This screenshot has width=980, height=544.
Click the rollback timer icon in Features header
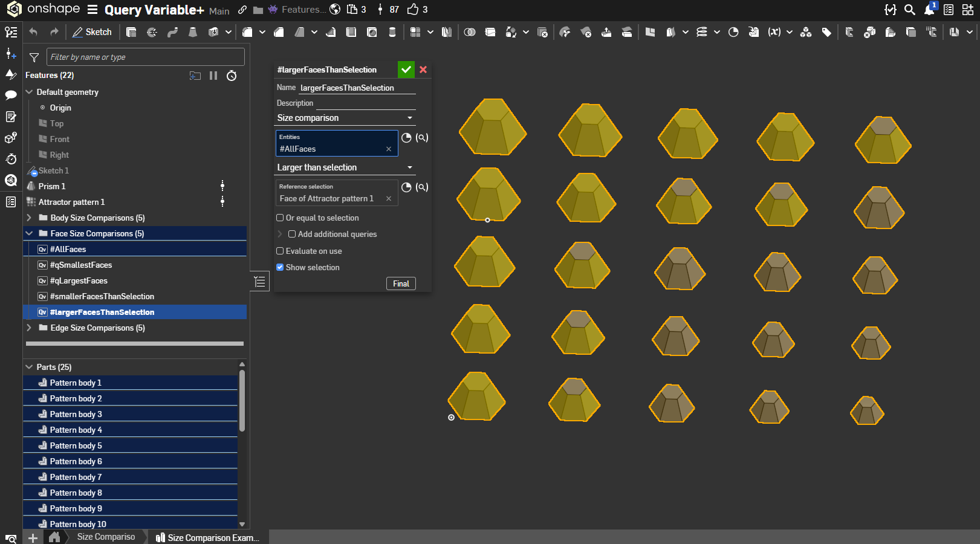coord(232,76)
